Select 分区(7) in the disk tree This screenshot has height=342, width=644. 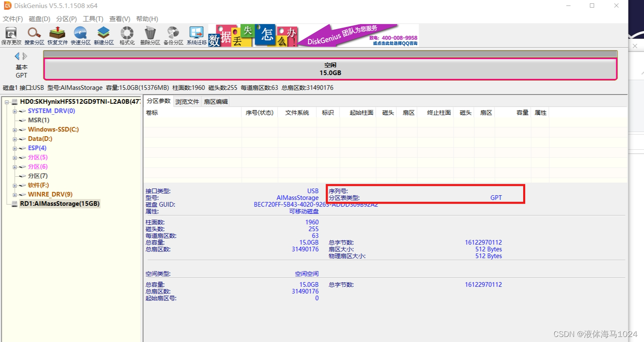37,176
